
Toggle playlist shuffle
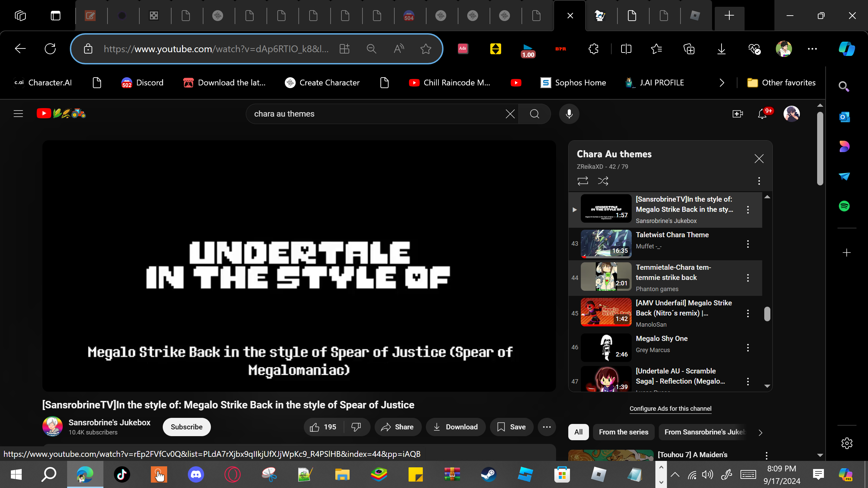(x=603, y=181)
